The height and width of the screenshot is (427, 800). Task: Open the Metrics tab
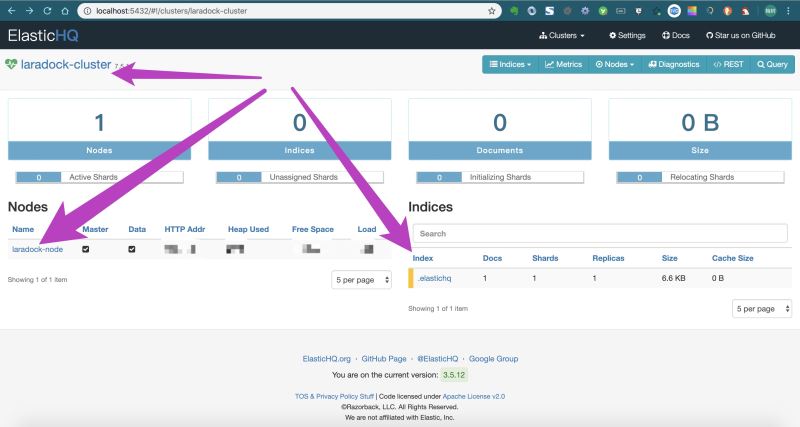[x=563, y=64]
